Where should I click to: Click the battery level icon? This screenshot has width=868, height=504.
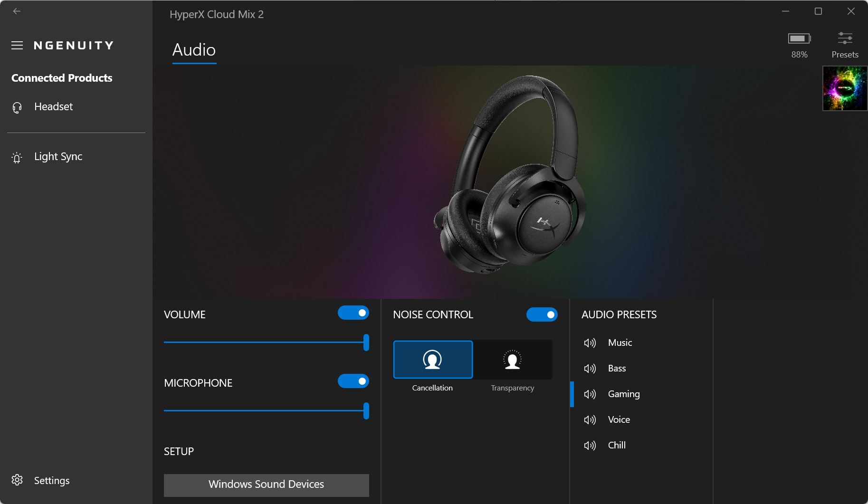pos(800,38)
